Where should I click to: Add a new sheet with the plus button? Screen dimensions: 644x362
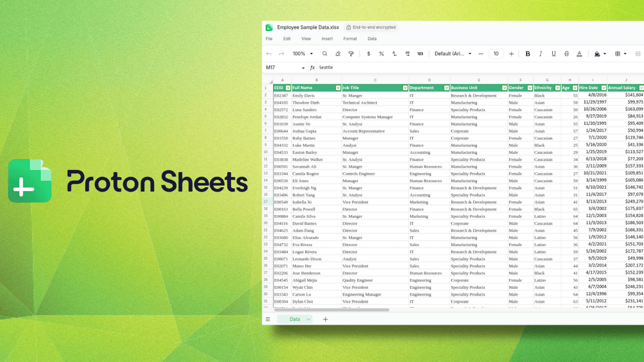325,319
